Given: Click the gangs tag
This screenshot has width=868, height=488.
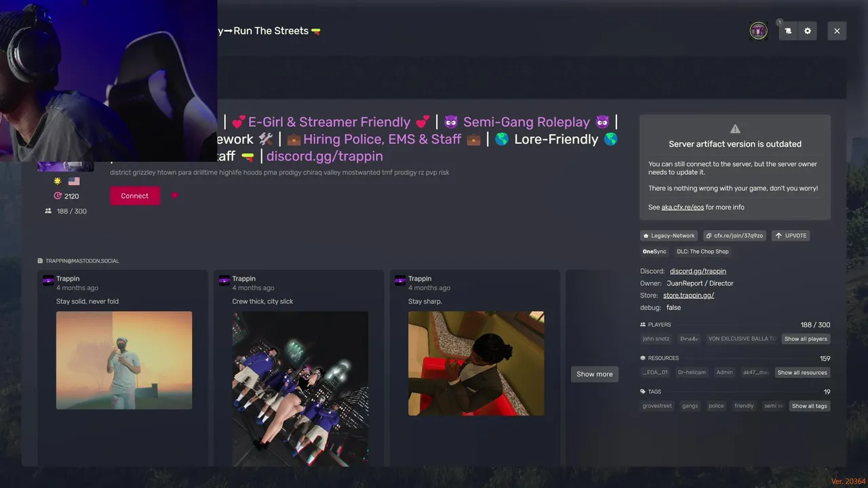Looking at the screenshot, I should tap(690, 406).
